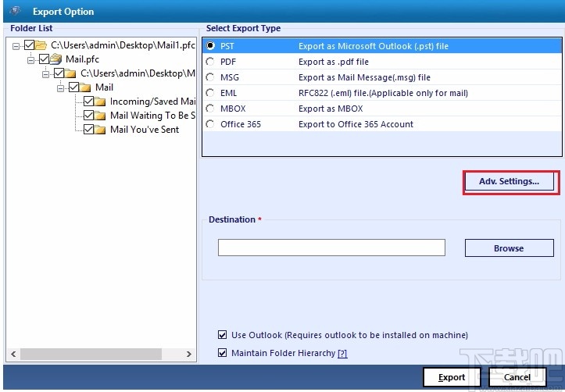Click 'Export as .pdf file' description text
This screenshot has height=392, width=565.
point(334,62)
